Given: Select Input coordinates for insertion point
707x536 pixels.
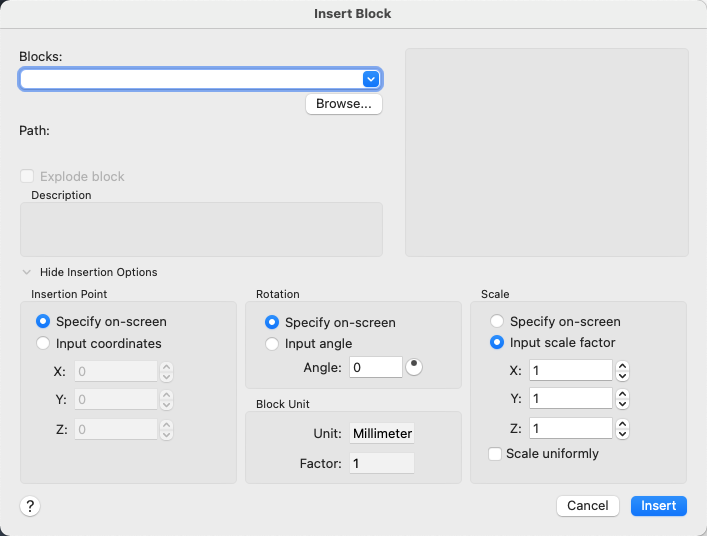Looking at the screenshot, I should [43, 343].
